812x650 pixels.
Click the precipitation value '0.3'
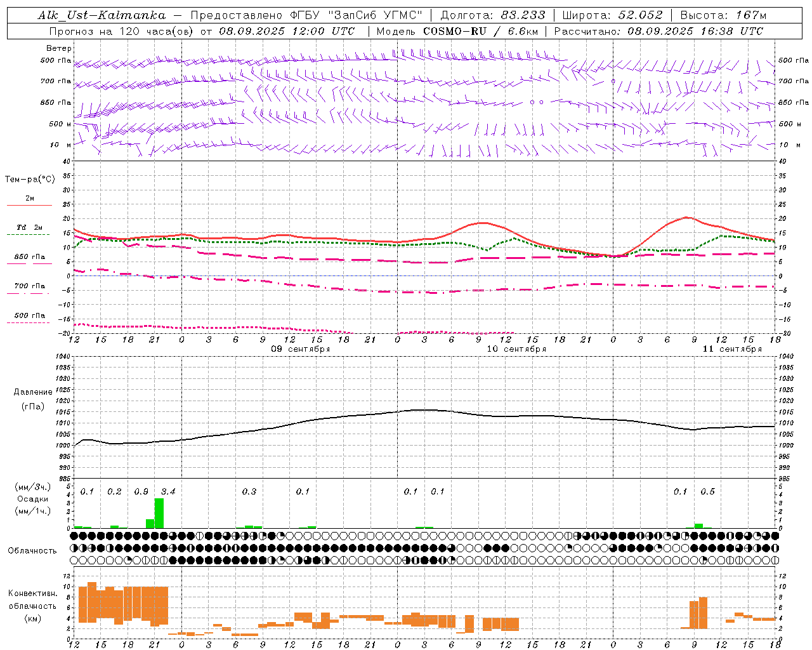pos(249,492)
